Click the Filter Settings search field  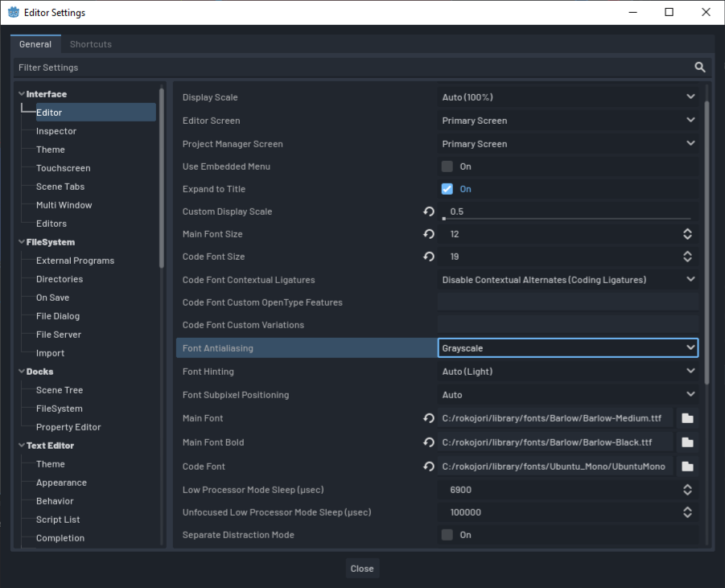coord(346,68)
